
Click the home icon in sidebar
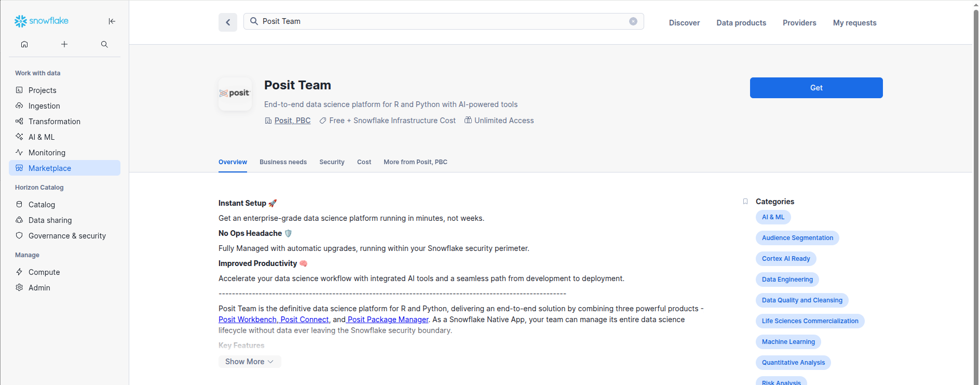(24, 44)
